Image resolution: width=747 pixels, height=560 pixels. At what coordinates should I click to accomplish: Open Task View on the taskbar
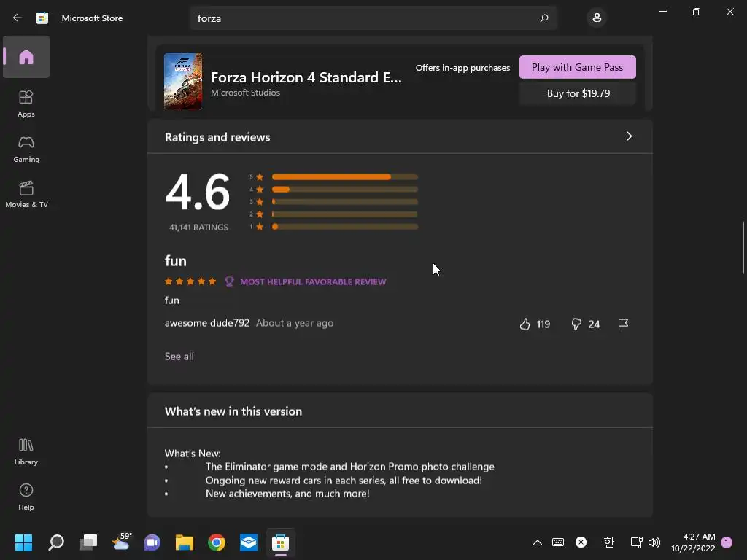point(88,542)
